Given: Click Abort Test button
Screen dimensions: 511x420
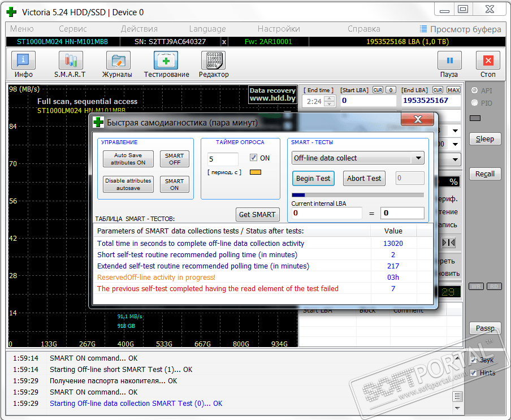Looking at the screenshot, I should click(364, 179).
